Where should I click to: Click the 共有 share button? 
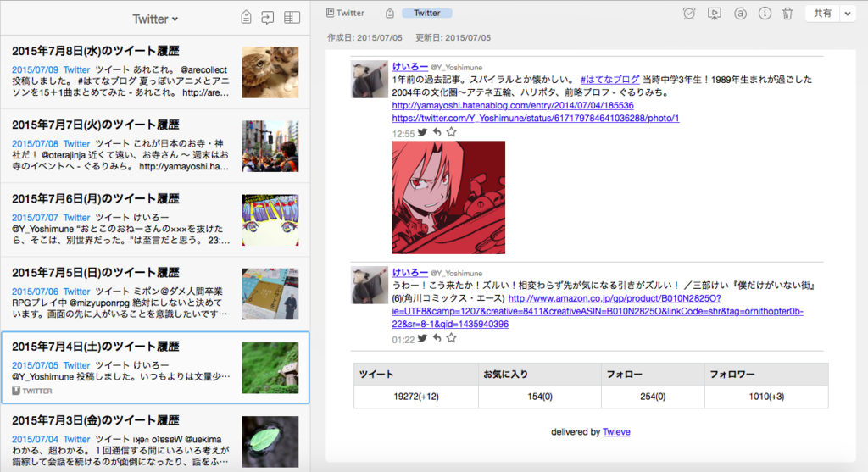[x=822, y=14]
